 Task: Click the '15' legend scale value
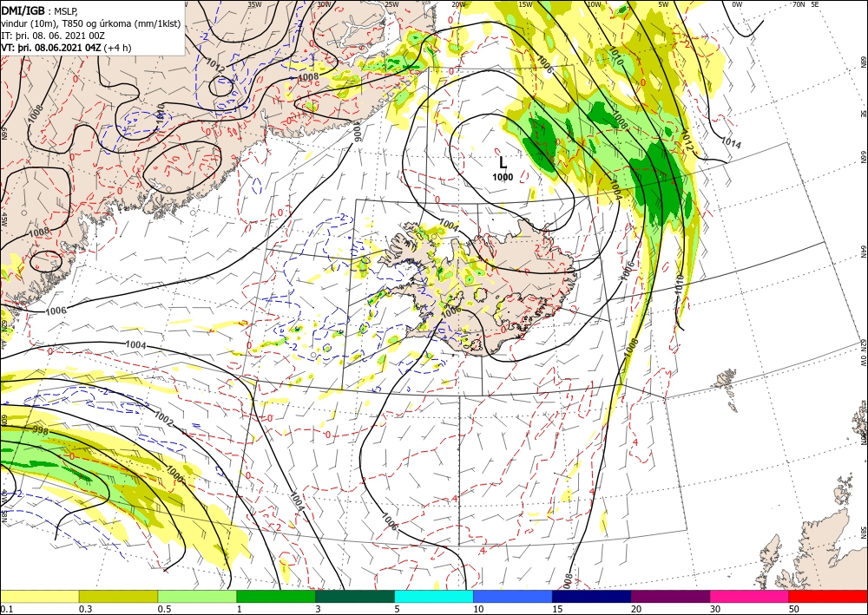click(557, 609)
